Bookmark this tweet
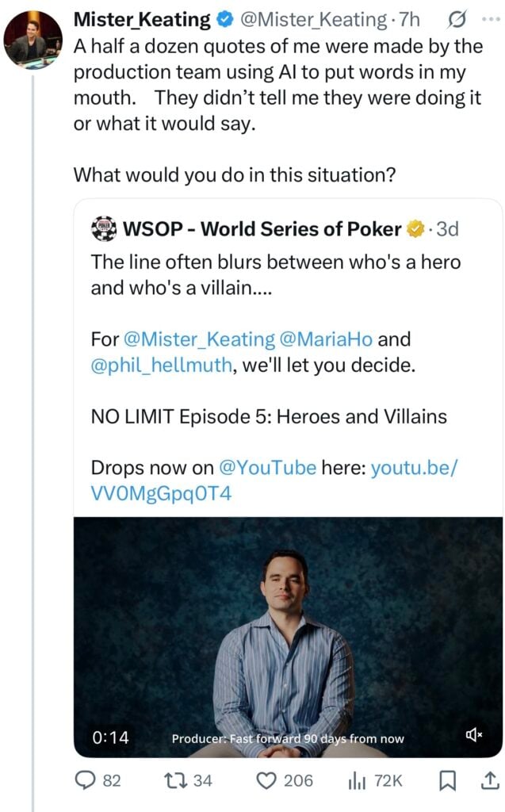The height and width of the screenshot is (812, 505). [x=446, y=781]
